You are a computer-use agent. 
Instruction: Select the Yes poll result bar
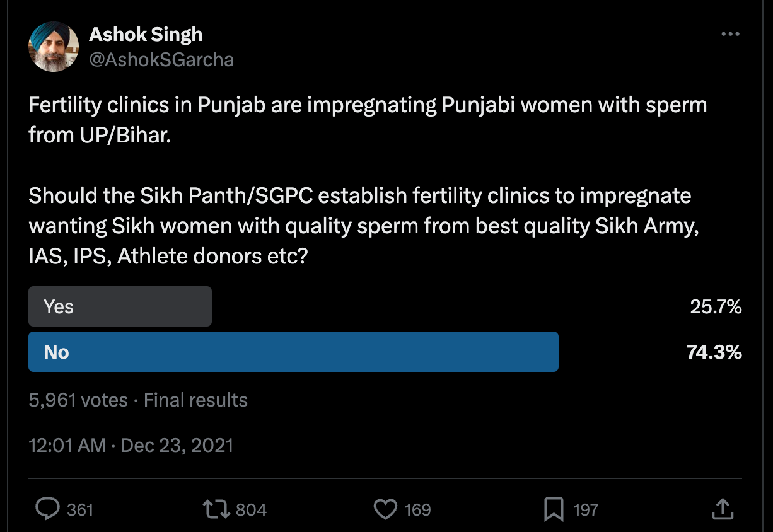[x=120, y=306]
